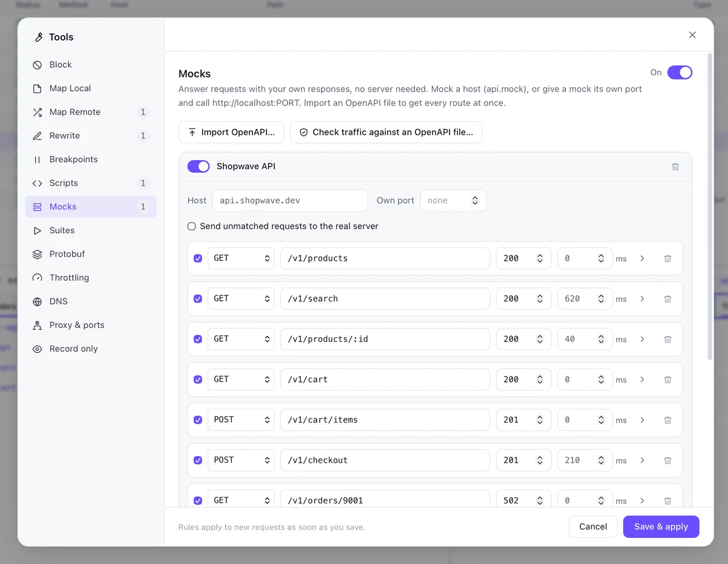Click the Cancel button
Image resolution: width=728 pixels, height=564 pixels.
(x=593, y=526)
